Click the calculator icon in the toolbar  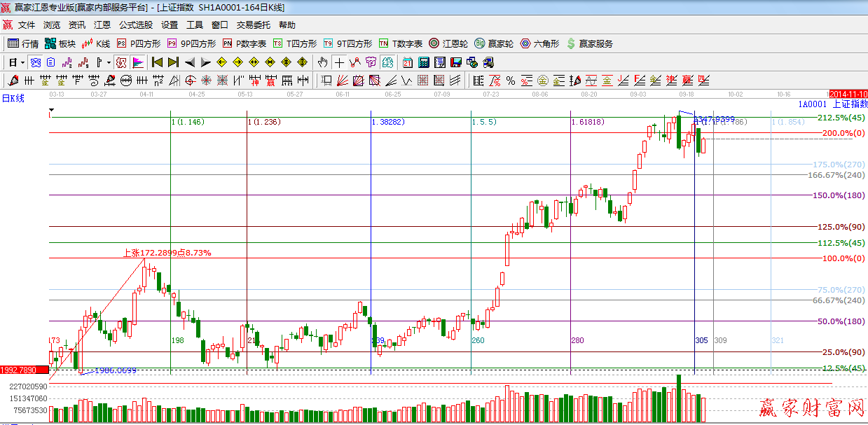(422, 62)
